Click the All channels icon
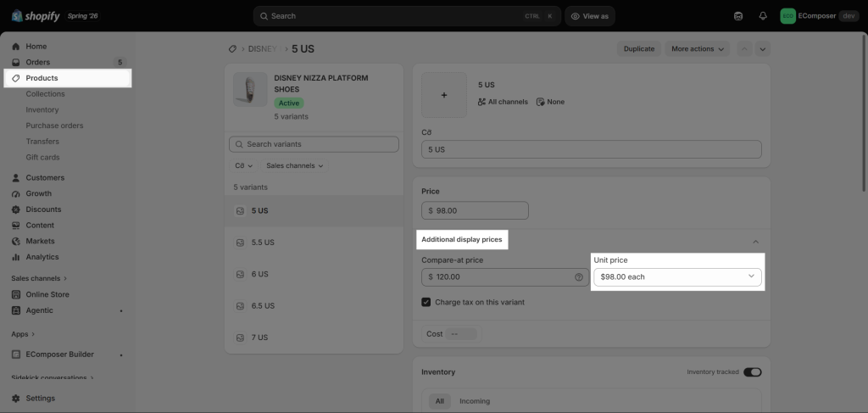This screenshot has width=868, height=413. point(482,102)
